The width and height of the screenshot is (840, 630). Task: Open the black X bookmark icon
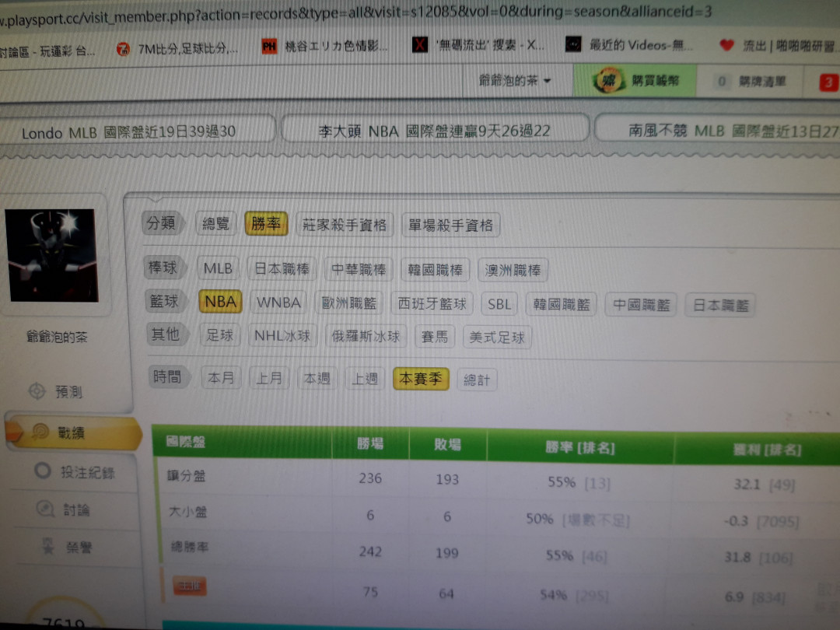(419, 44)
